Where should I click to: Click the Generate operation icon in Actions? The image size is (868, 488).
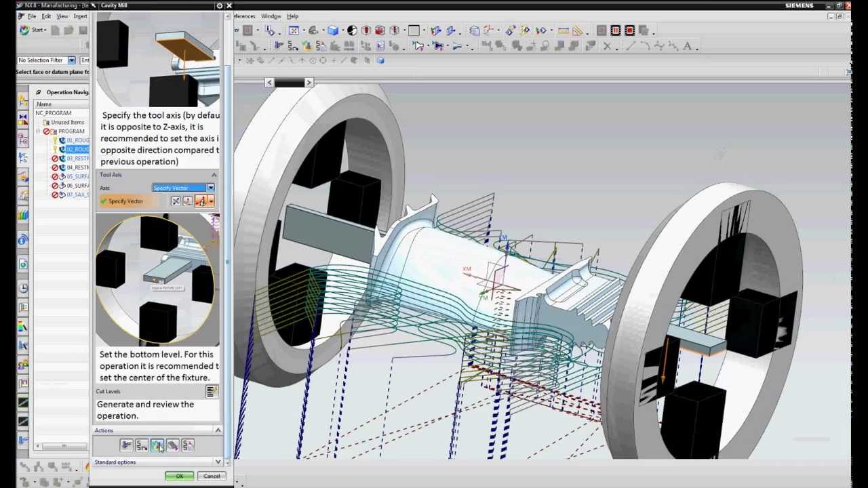click(126, 445)
